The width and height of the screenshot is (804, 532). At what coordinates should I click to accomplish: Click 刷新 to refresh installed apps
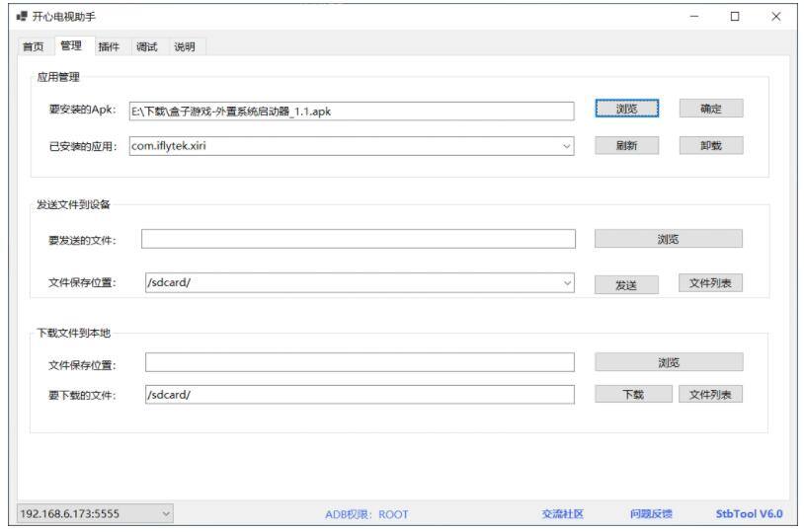626,145
